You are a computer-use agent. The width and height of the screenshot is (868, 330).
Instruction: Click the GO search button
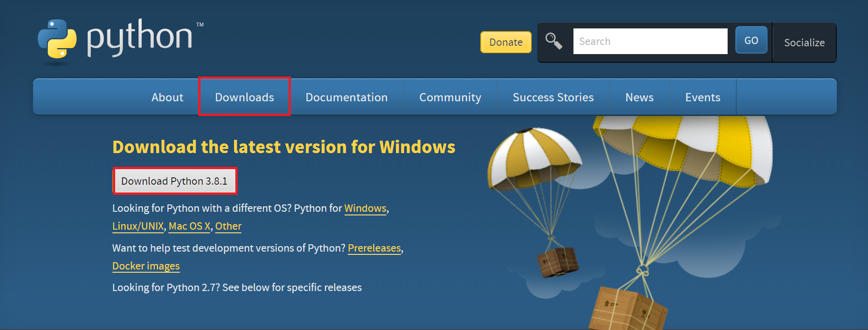pyautogui.click(x=751, y=40)
